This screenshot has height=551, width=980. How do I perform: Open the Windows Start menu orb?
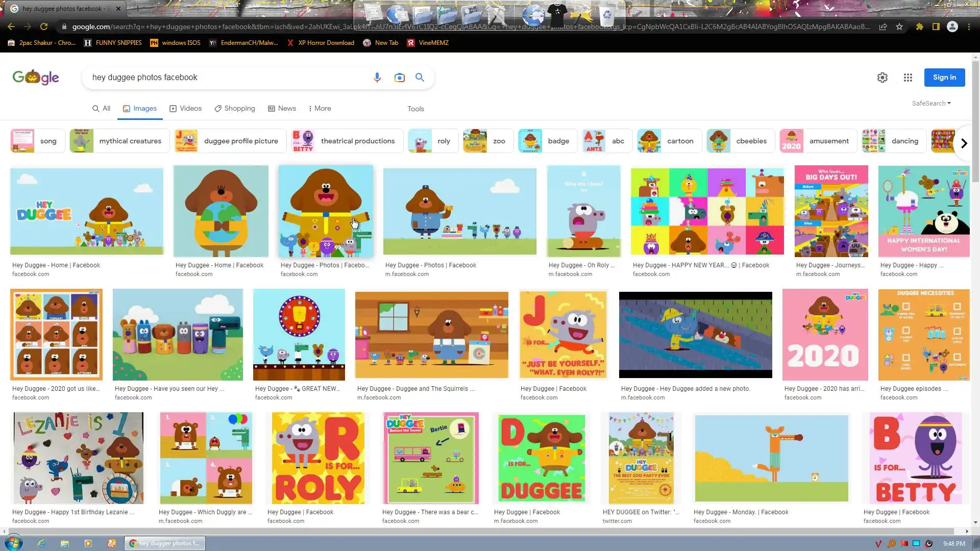[x=13, y=543]
